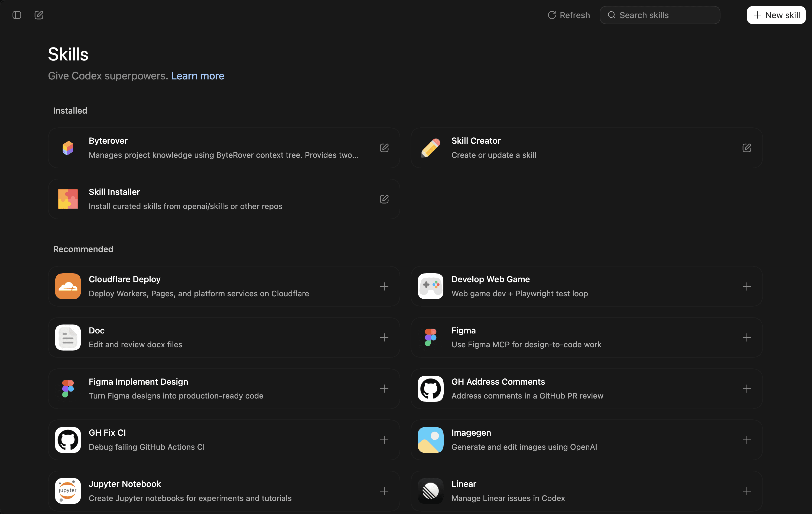
Task: Add the Doc skill
Action: point(384,338)
